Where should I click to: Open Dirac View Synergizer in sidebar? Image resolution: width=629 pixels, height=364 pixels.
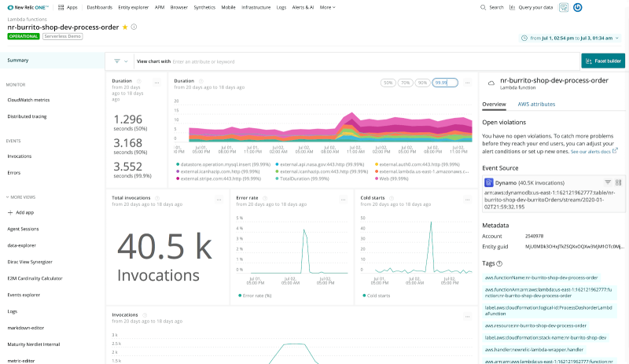tap(30, 262)
